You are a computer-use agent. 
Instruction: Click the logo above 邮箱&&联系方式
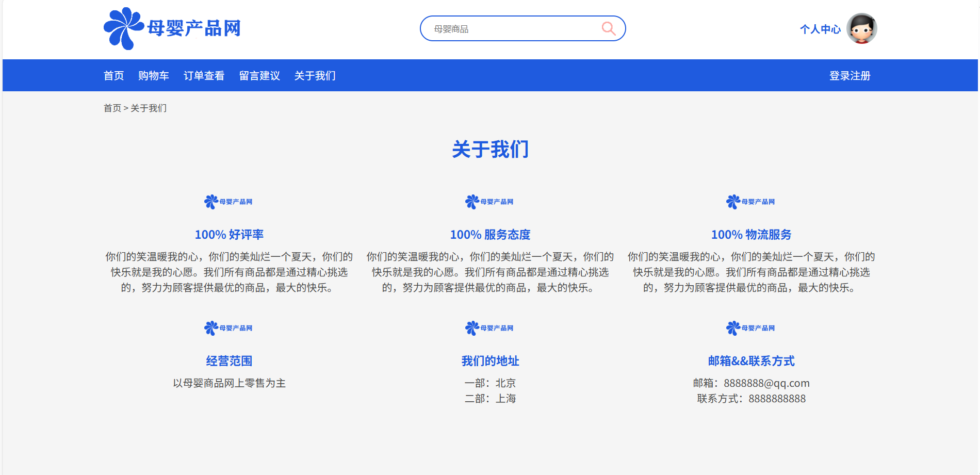pyautogui.click(x=750, y=328)
